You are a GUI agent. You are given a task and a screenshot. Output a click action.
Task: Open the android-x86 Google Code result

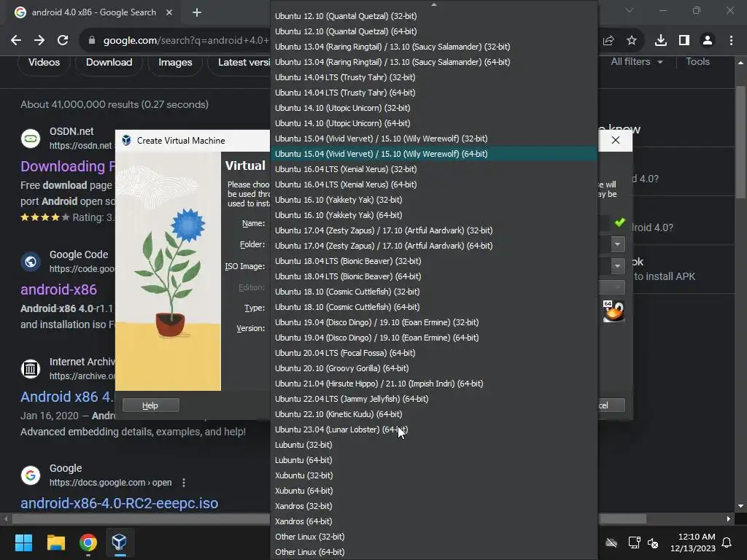[x=58, y=289]
